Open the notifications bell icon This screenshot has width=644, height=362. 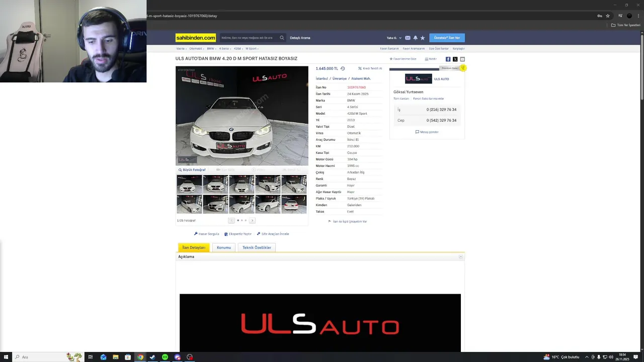[x=415, y=38]
